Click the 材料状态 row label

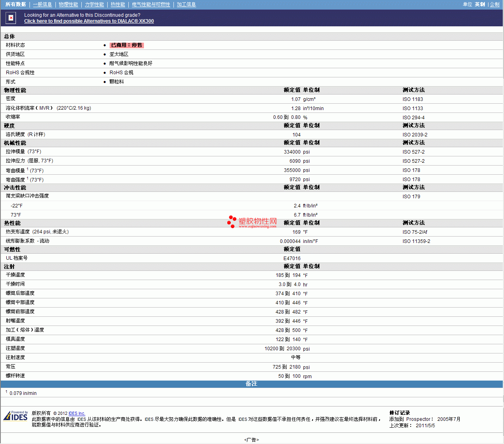coord(15,45)
